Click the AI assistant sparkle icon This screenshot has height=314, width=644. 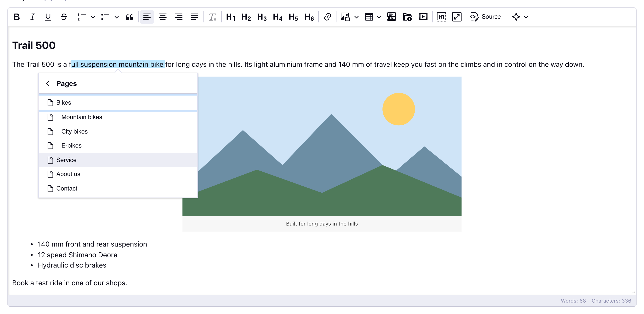(x=516, y=17)
